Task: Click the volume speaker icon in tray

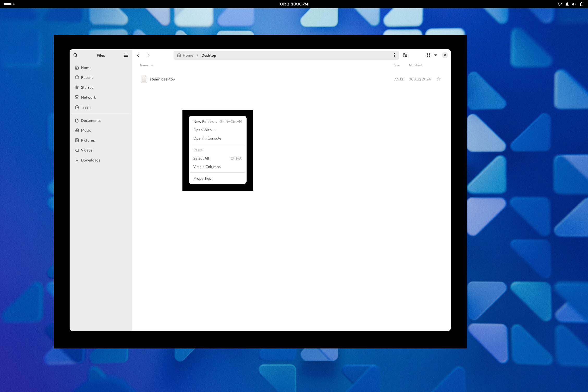Action: coord(574,4)
